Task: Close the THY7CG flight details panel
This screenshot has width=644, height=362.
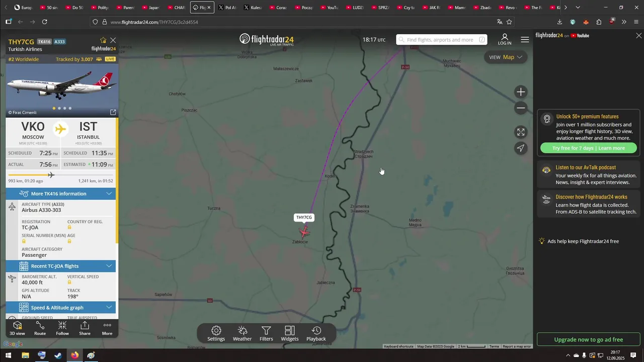Action: point(113,40)
